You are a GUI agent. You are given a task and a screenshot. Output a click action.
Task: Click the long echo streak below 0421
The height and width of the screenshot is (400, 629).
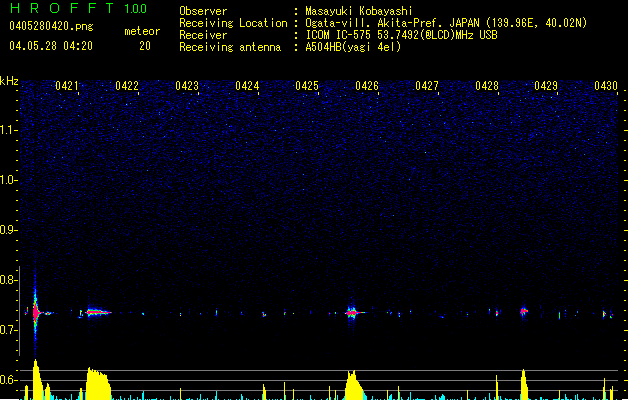pyautogui.click(x=96, y=312)
